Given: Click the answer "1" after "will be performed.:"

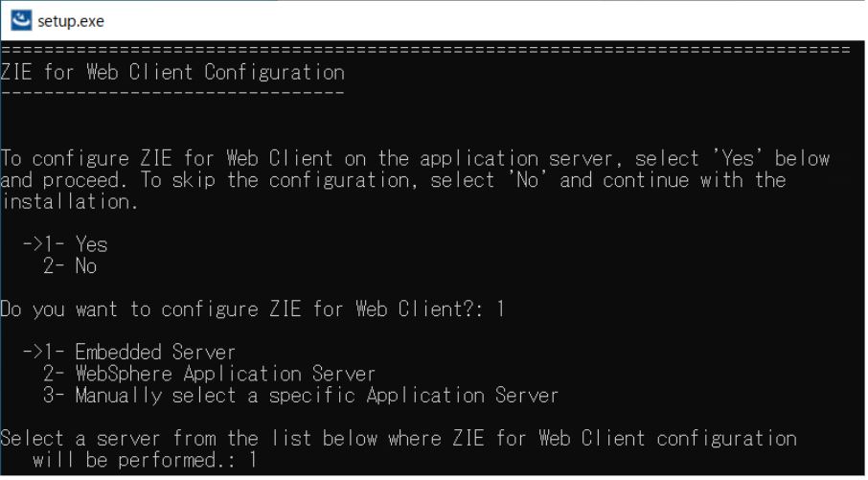Looking at the screenshot, I should click(x=252, y=459).
